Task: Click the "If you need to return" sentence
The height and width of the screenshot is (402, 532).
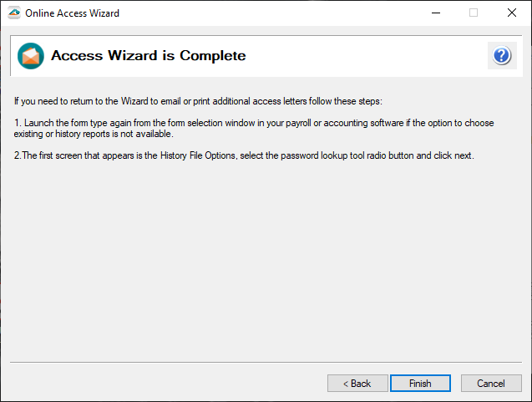Action: click(x=198, y=102)
